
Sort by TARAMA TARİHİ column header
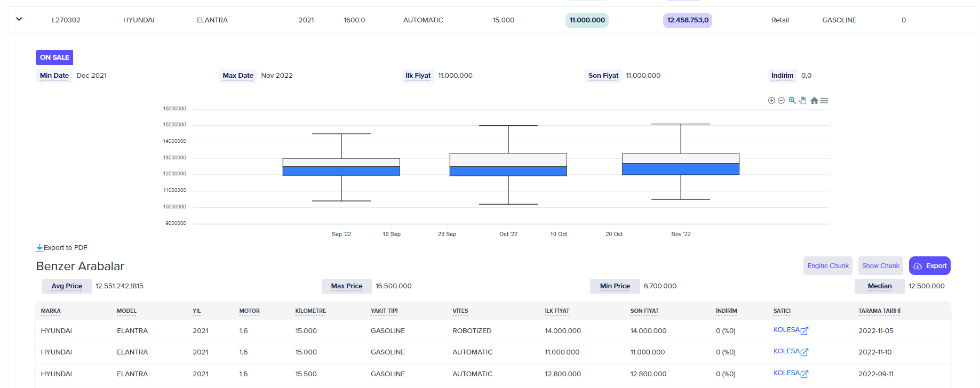[879, 311]
